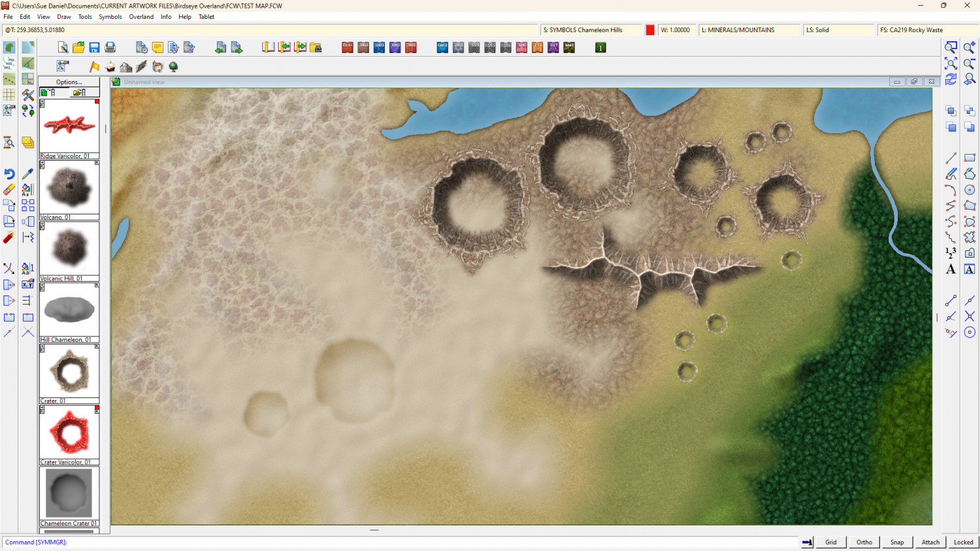Open the layer selector MINERALS/MOUNTAINS
The width and height of the screenshot is (980, 551).
pyautogui.click(x=749, y=30)
